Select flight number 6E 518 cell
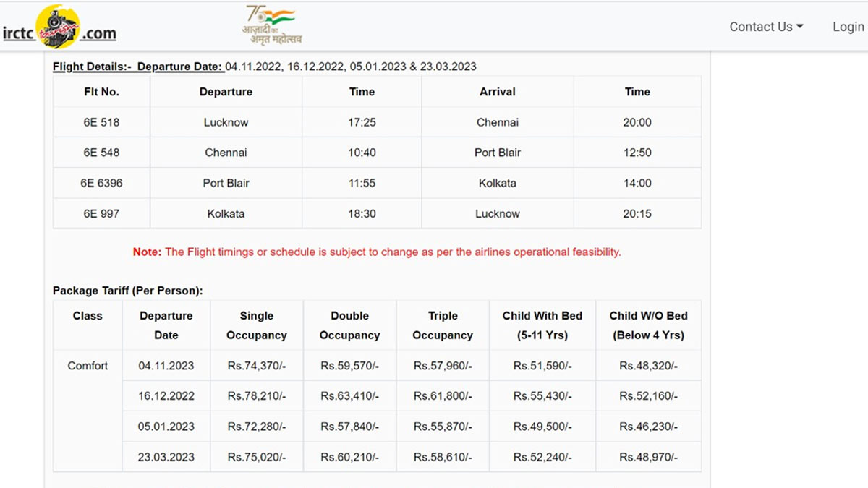 (x=101, y=122)
